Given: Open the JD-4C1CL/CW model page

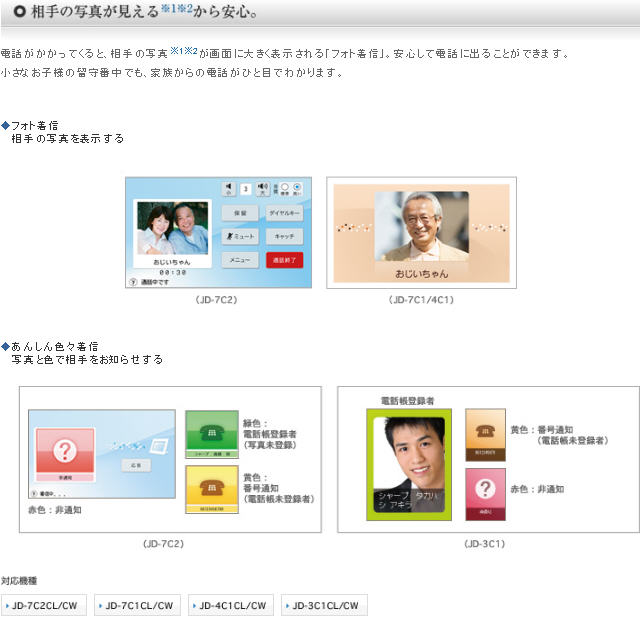Looking at the screenshot, I should click(x=231, y=605).
